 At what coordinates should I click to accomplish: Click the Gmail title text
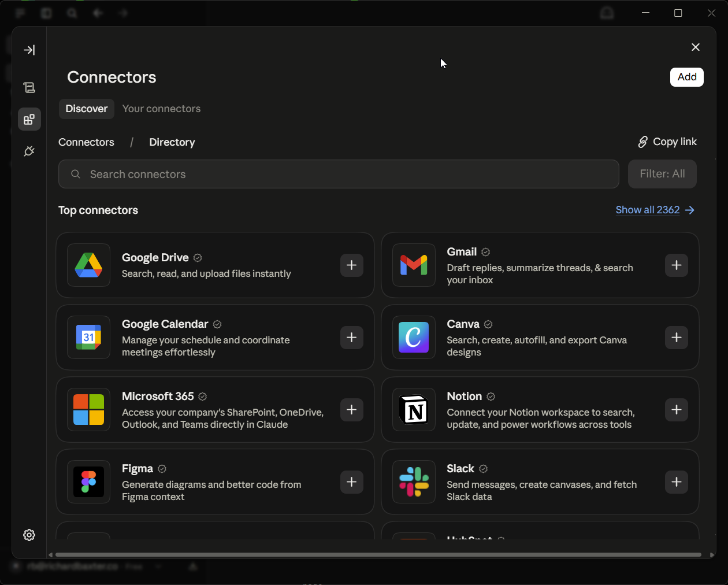point(462,252)
